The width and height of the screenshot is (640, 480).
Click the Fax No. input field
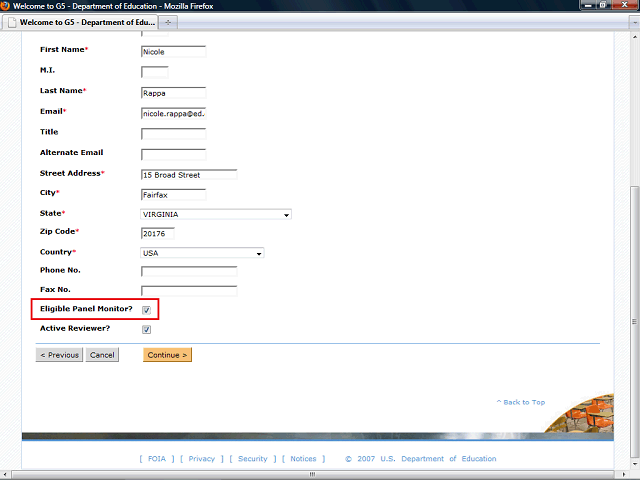[x=189, y=291]
